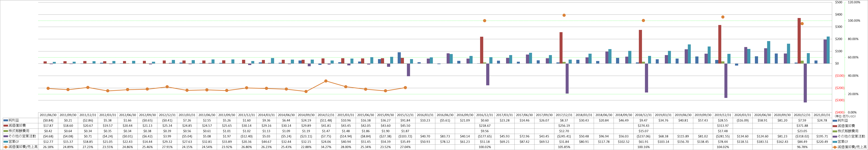The height and width of the screenshot is (150, 868).
Task: Select the $218.67 depreciation value
Action: [x=485, y=126]
